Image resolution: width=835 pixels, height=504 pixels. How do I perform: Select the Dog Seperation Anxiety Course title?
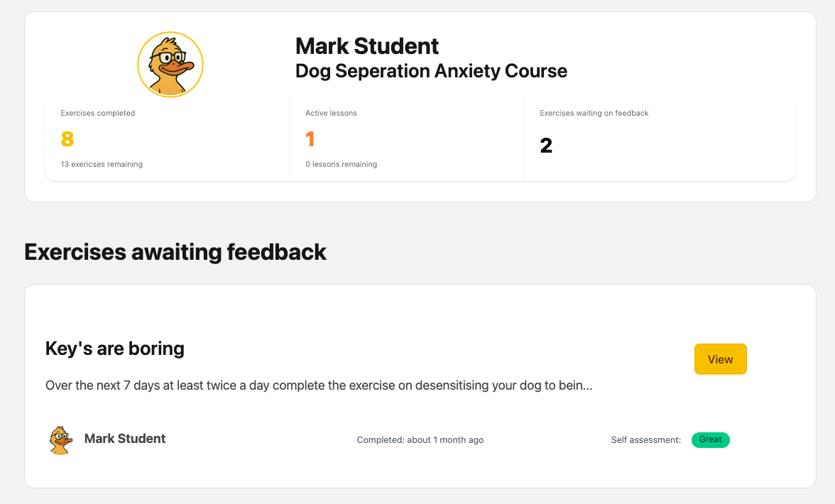click(431, 71)
